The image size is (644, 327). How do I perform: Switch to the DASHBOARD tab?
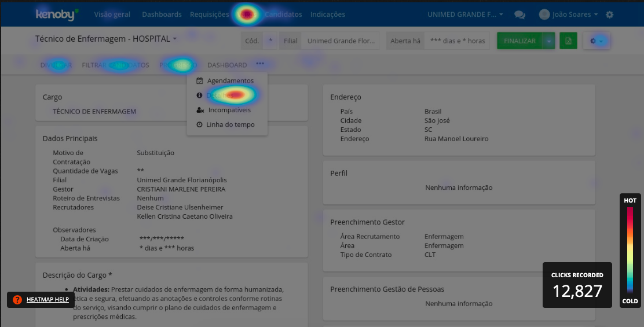pyautogui.click(x=227, y=65)
